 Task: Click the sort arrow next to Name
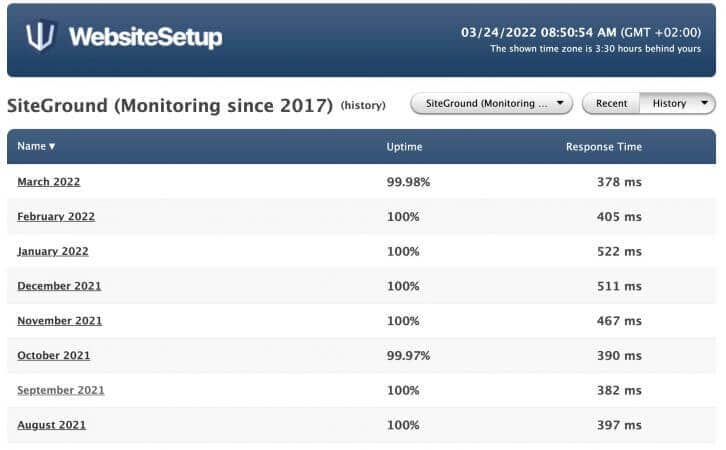coord(52,146)
